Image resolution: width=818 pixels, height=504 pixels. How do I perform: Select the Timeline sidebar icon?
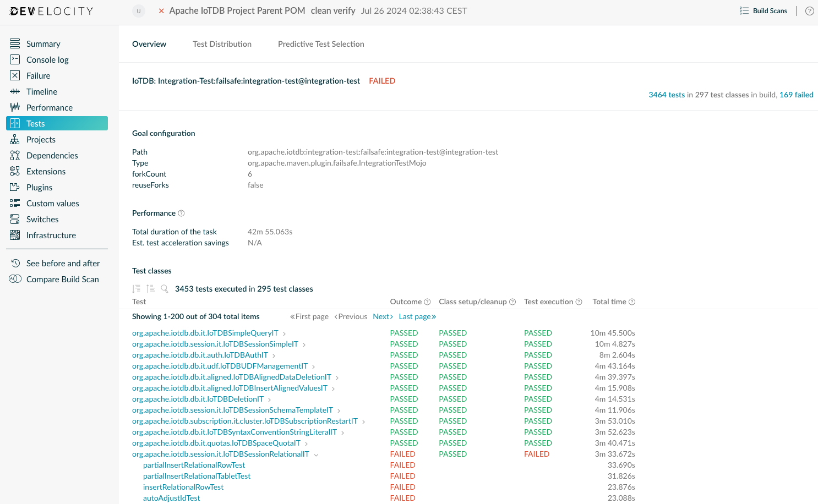15,91
